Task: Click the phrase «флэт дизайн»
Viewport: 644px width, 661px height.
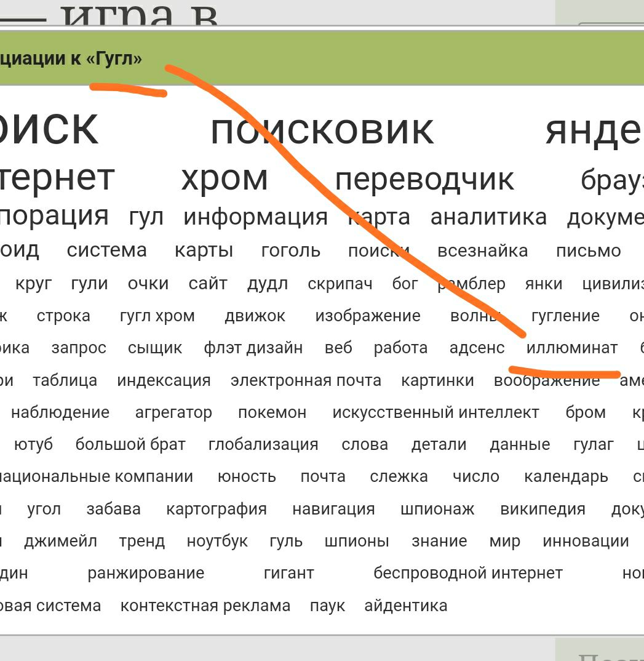Action: 253,348
